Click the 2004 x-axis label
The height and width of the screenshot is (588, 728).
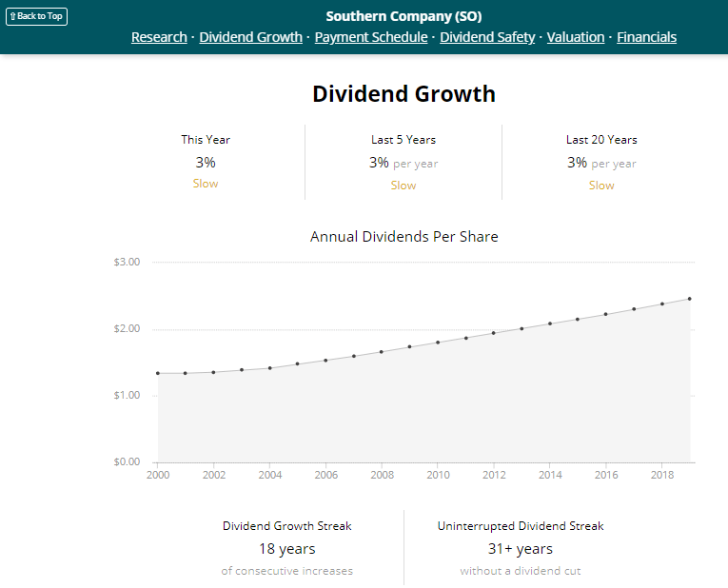coord(270,475)
